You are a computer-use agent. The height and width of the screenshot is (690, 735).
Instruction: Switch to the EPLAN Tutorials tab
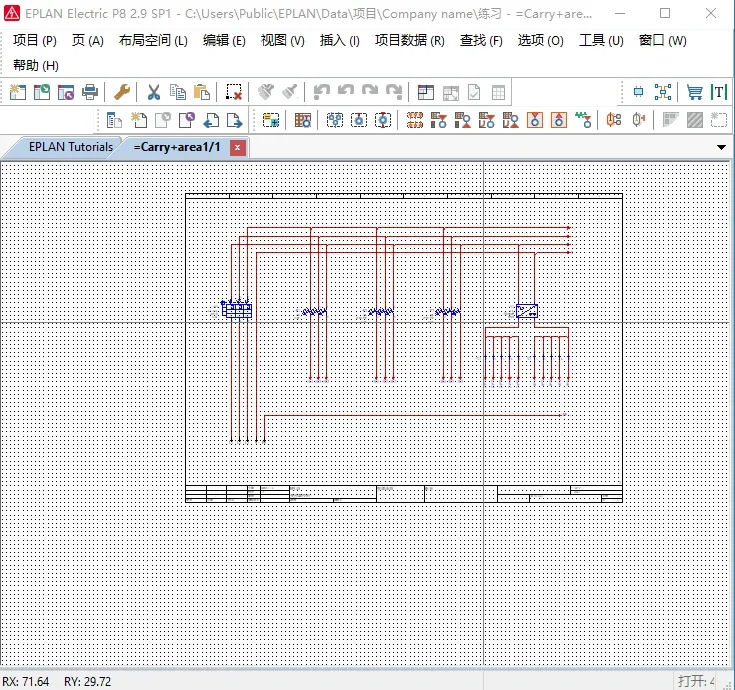70,147
